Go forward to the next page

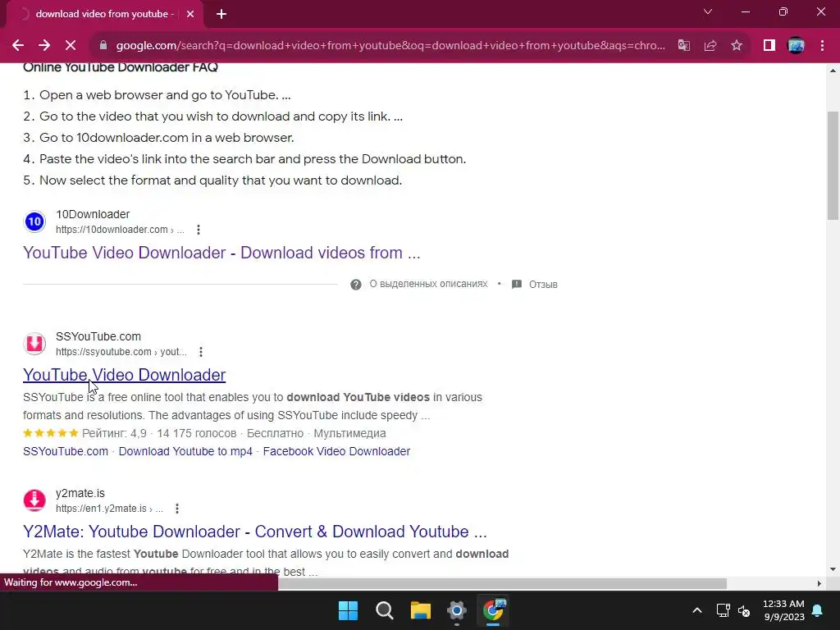point(44,46)
